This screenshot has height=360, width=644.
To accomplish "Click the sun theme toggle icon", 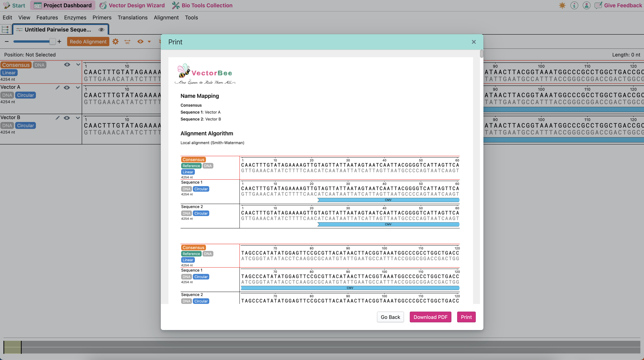I will [x=562, y=6].
